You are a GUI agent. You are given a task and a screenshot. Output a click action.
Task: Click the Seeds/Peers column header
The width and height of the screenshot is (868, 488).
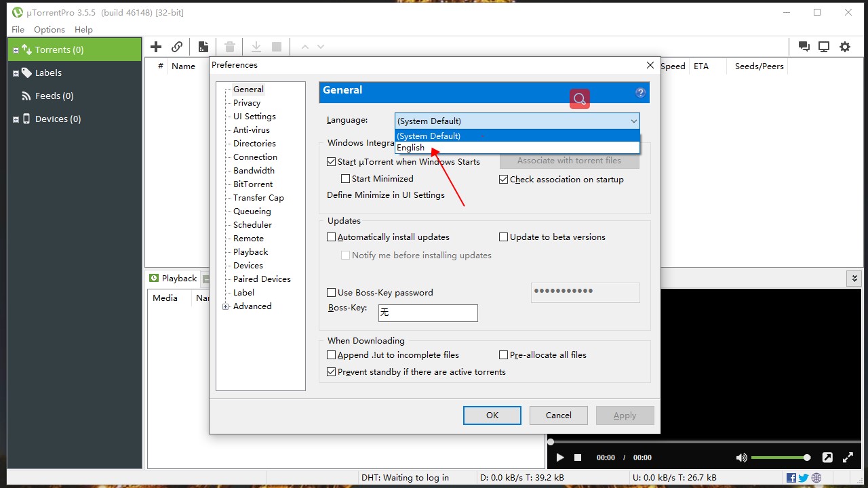759,66
